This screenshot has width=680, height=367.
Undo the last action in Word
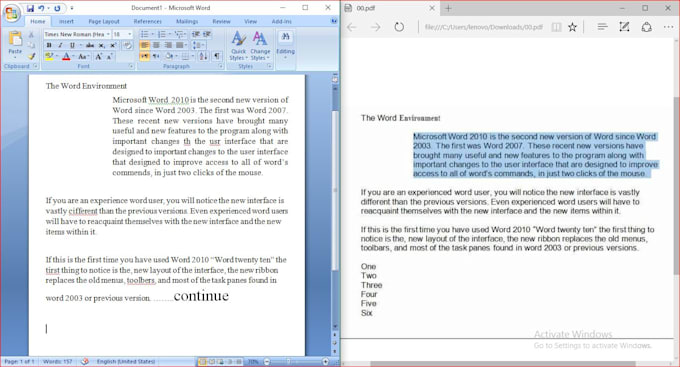pyautogui.click(x=41, y=8)
